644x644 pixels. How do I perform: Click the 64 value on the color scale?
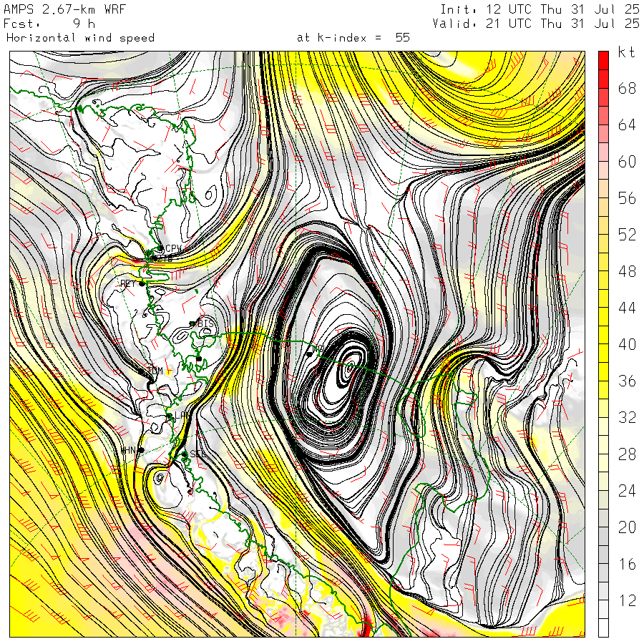[627, 125]
